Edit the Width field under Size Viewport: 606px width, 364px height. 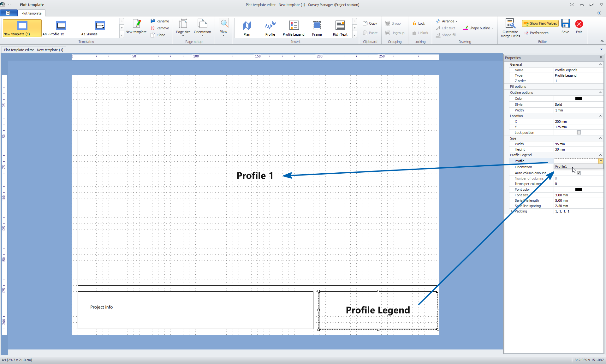coord(578,144)
